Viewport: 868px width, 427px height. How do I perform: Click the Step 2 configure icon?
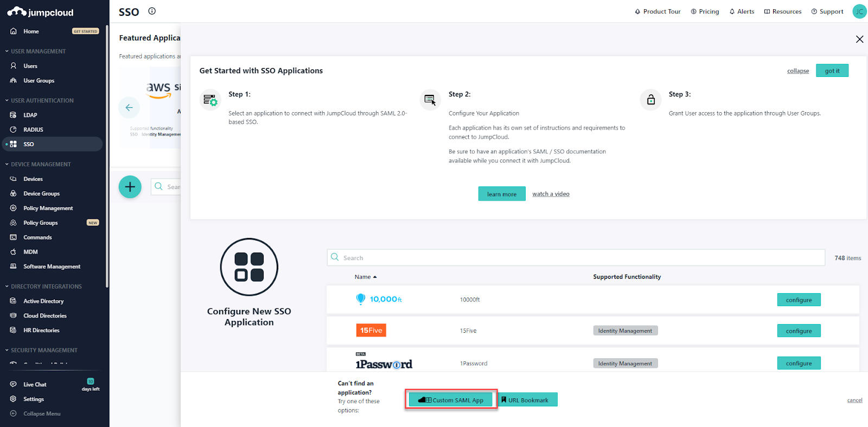coord(430,100)
